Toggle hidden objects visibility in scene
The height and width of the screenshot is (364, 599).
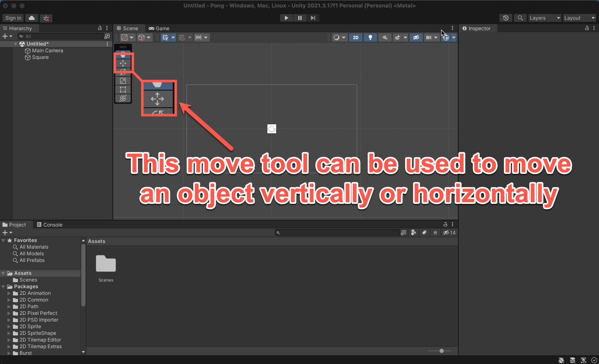[416, 37]
